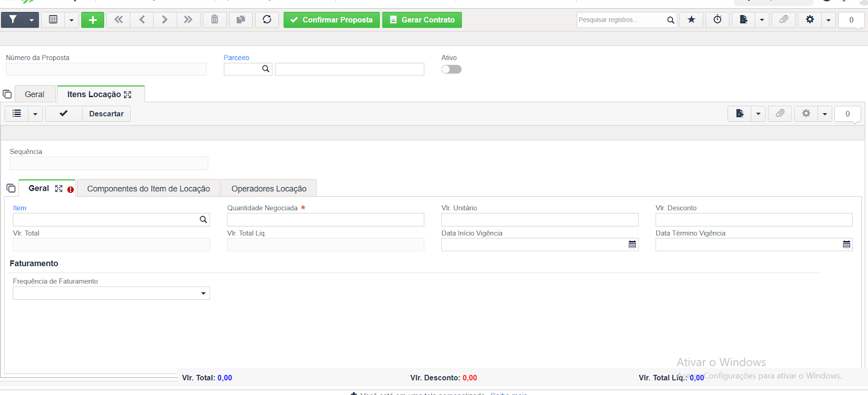The image size is (868, 395).
Task: Switch to grid view icon
Action: coord(53,20)
